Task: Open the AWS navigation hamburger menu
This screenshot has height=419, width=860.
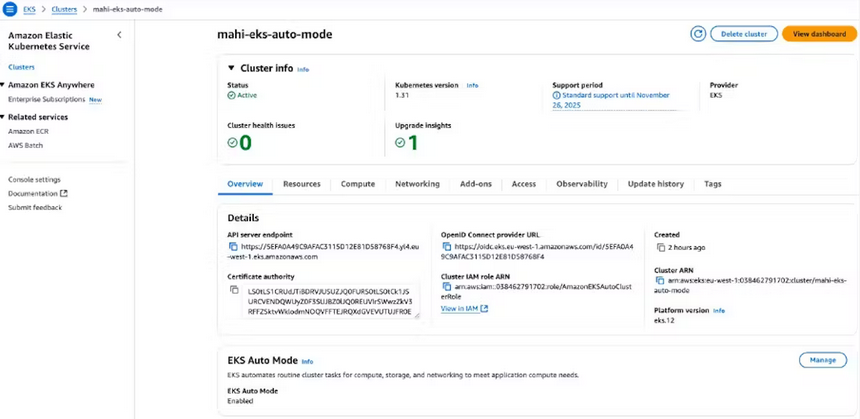Action: point(10,9)
